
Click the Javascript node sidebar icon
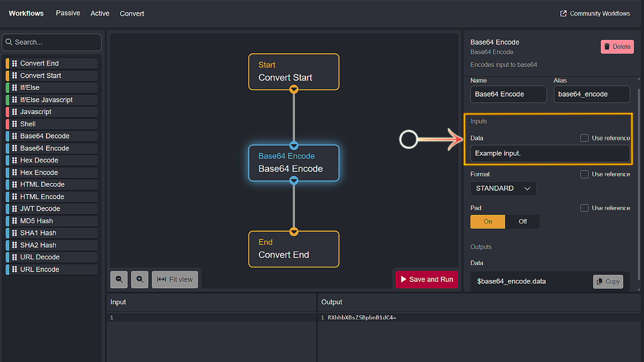click(14, 111)
